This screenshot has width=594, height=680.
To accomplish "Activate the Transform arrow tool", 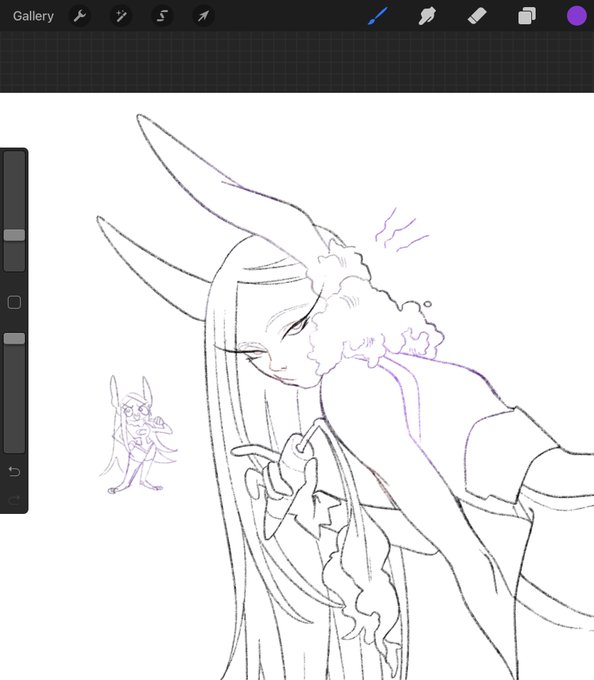I will pyautogui.click(x=203, y=16).
